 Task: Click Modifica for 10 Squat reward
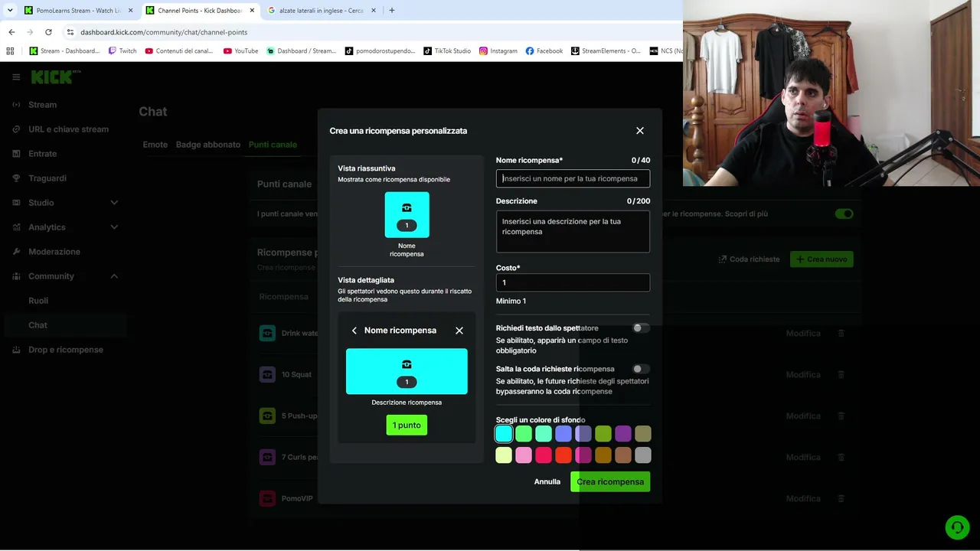click(803, 375)
